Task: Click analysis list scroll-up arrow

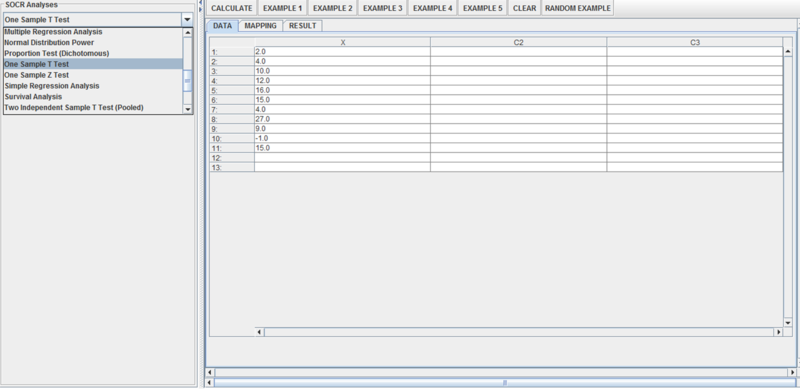Action: 188,33
